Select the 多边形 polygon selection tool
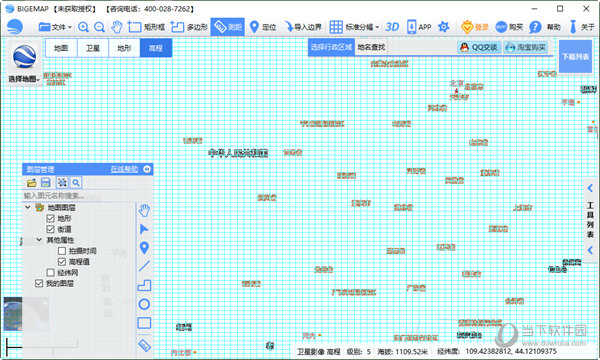Viewport: 600px width, 360px height. pyautogui.click(x=189, y=27)
